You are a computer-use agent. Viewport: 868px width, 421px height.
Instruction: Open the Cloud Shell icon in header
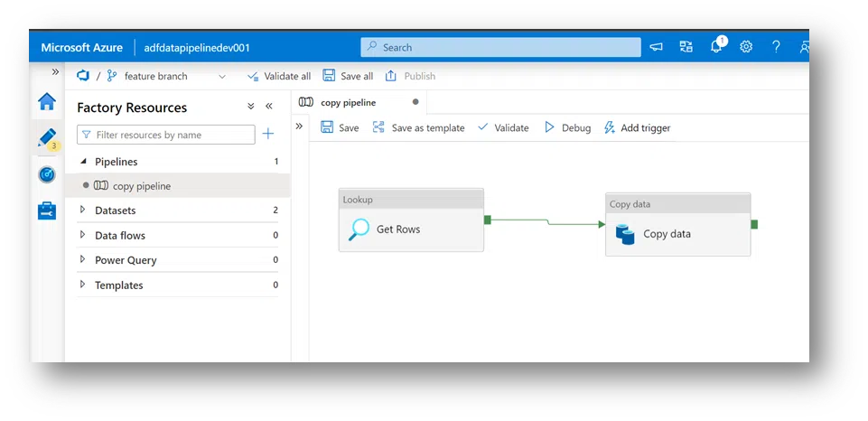point(657,47)
